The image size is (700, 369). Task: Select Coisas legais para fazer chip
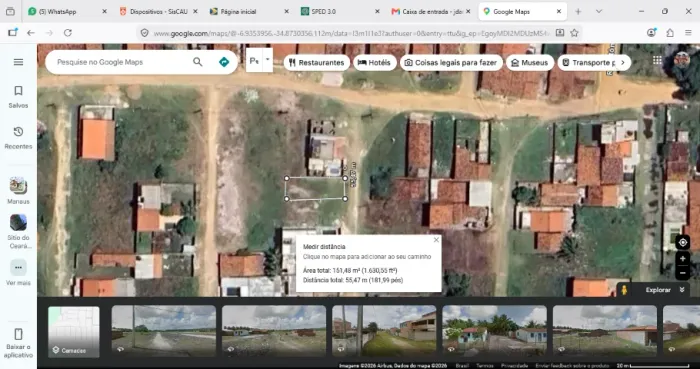click(x=451, y=62)
